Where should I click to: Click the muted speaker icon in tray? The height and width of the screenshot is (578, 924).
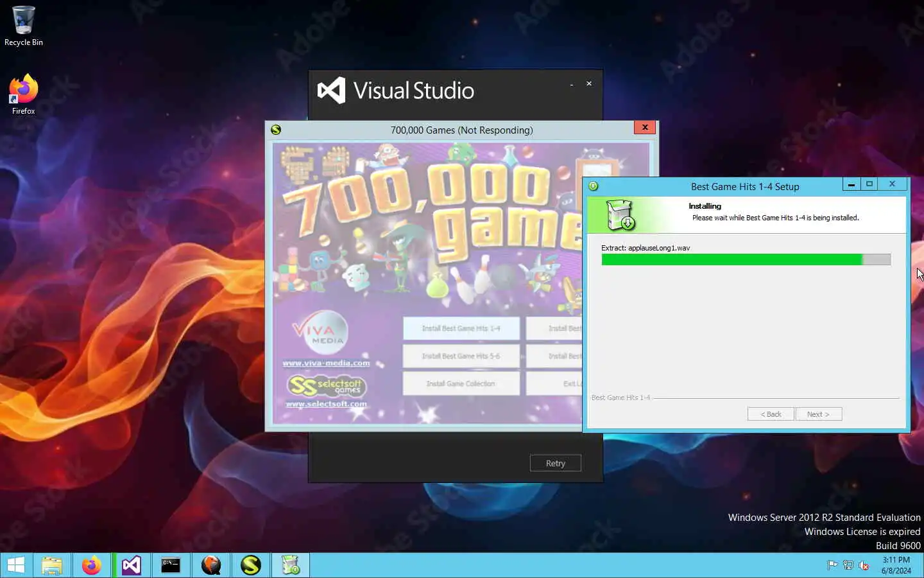[x=864, y=565]
